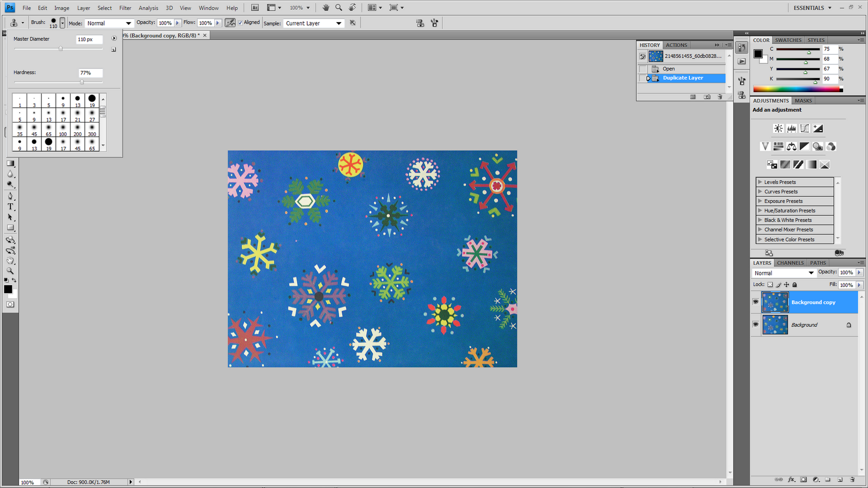Image resolution: width=868 pixels, height=488 pixels.
Task: Toggle visibility of the Background layer
Action: (x=756, y=324)
